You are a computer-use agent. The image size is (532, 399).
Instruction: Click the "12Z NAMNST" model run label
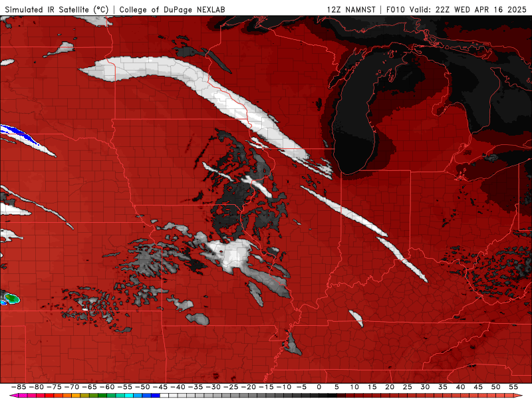pyautogui.click(x=351, y=9)
